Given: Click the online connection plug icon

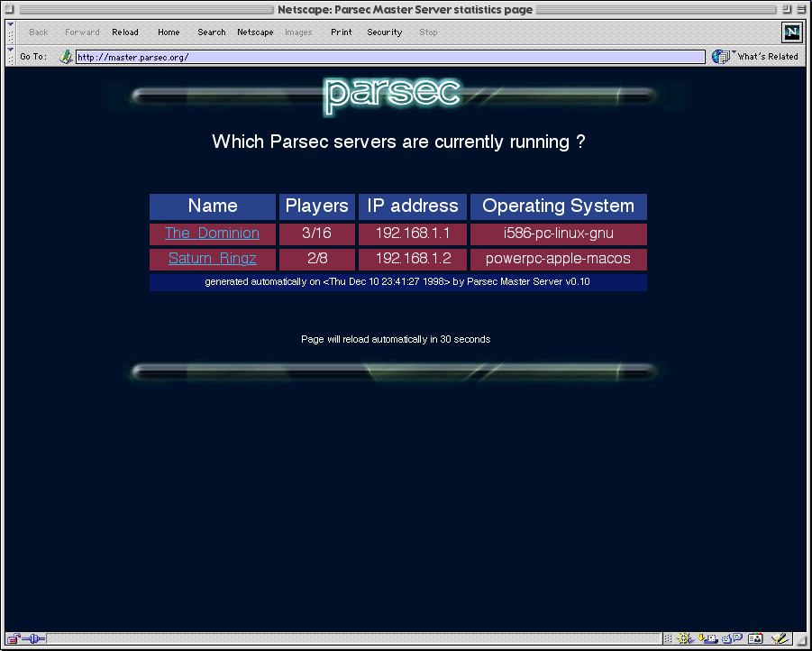Looking at the screenshot, I should tap(36, 639).
